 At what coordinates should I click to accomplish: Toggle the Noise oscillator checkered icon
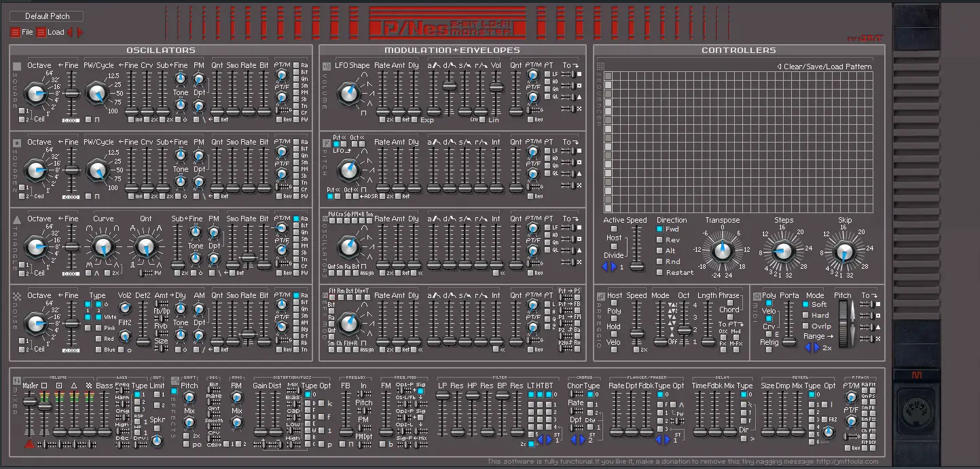(x=17, y=296)
